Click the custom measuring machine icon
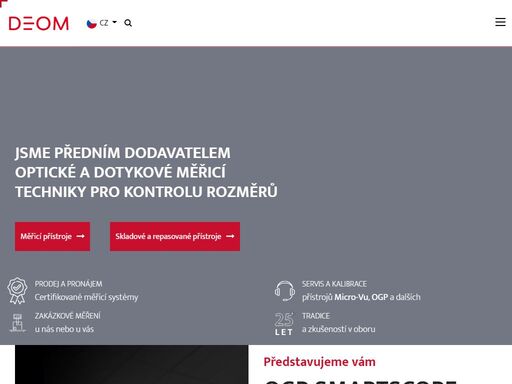Viewport: 512px width, 384px height. (x=18, y=323)
